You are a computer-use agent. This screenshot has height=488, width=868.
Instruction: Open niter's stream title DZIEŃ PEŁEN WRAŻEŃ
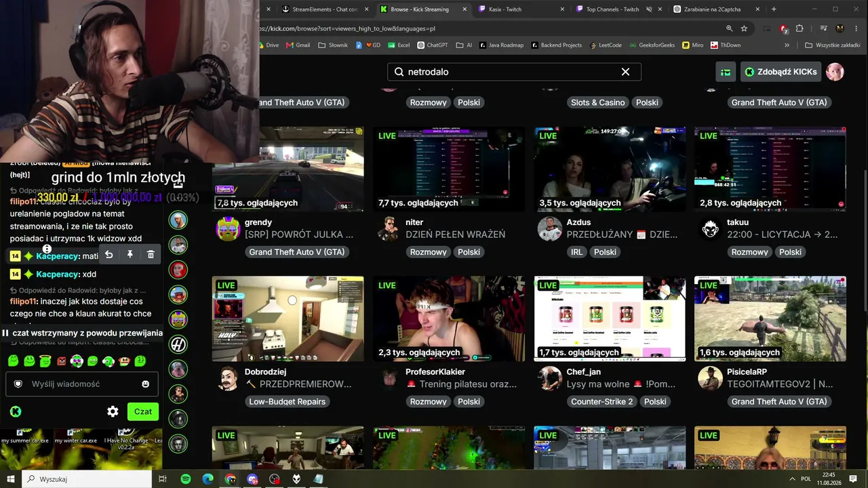click(456, 235)
